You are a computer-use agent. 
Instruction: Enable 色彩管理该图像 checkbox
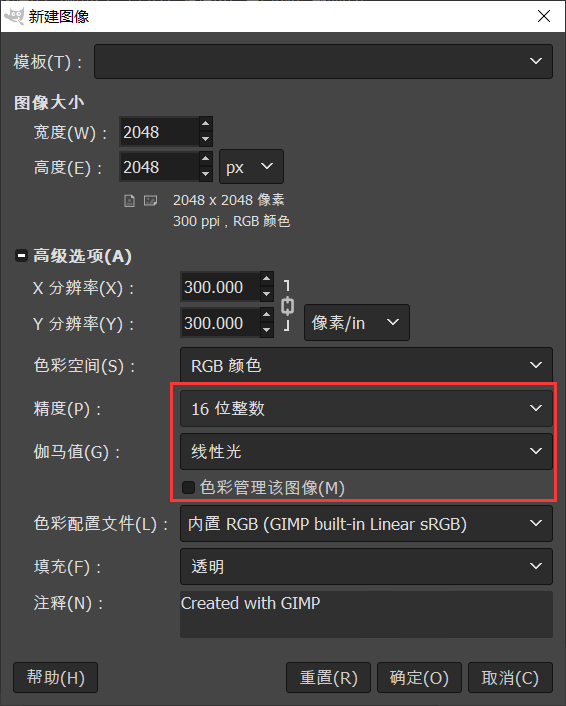pyautogui.click(x=188, y=487)
